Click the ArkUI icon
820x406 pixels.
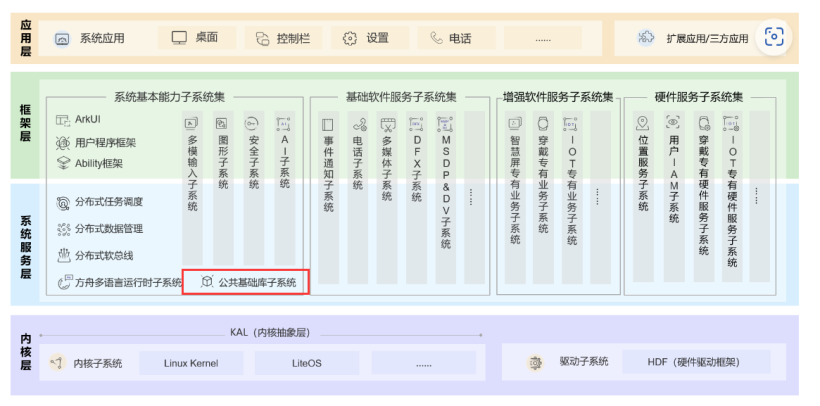coord(63,120)
